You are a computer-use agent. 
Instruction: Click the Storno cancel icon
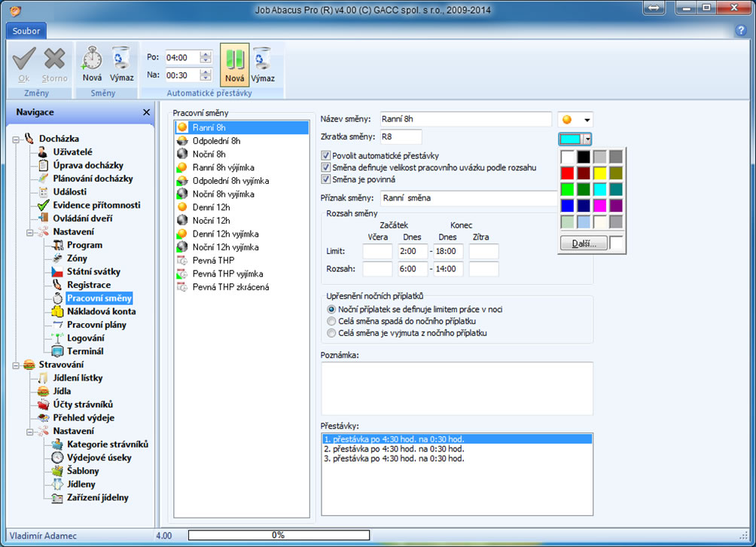(x=54, y=59)
